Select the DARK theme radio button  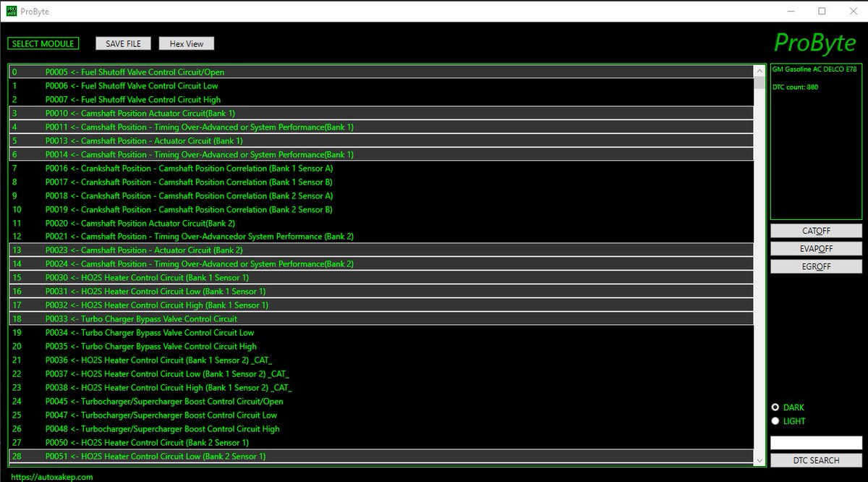(775, 407)
